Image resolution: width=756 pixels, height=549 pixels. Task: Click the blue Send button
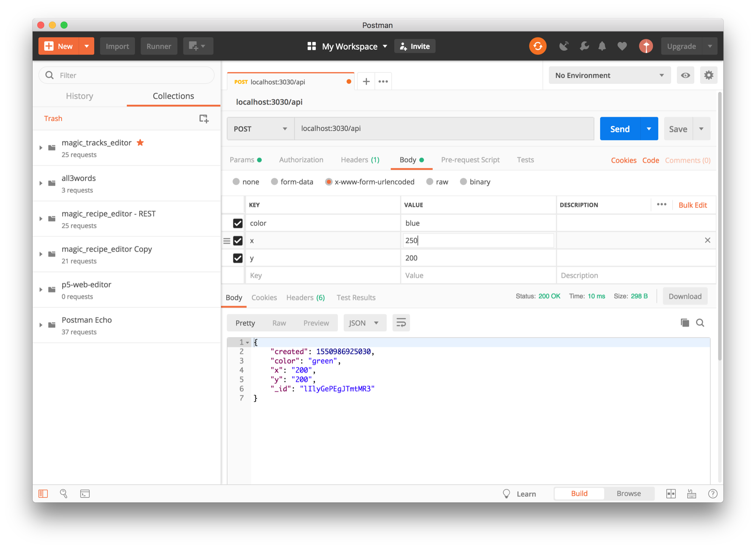pos(620,129)
